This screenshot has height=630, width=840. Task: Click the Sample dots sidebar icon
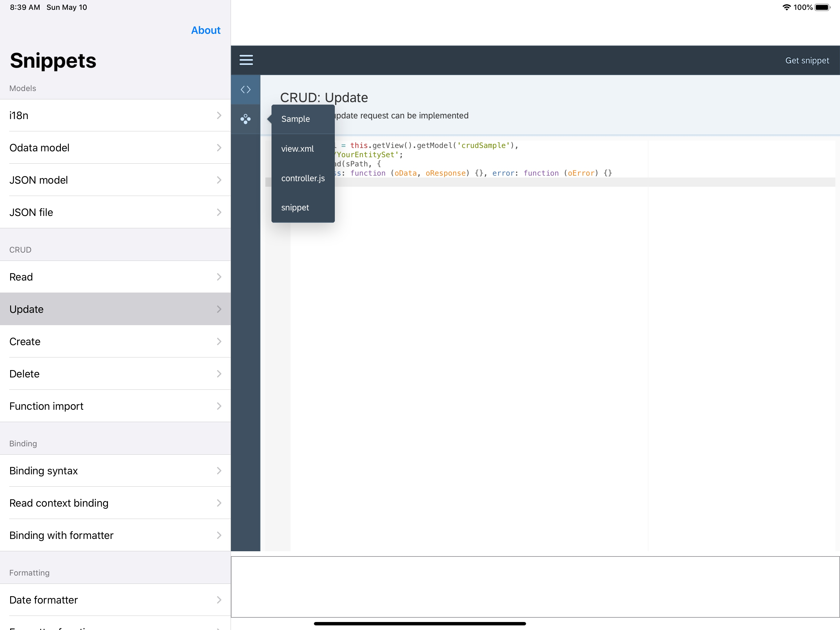[x=246, y=119]
